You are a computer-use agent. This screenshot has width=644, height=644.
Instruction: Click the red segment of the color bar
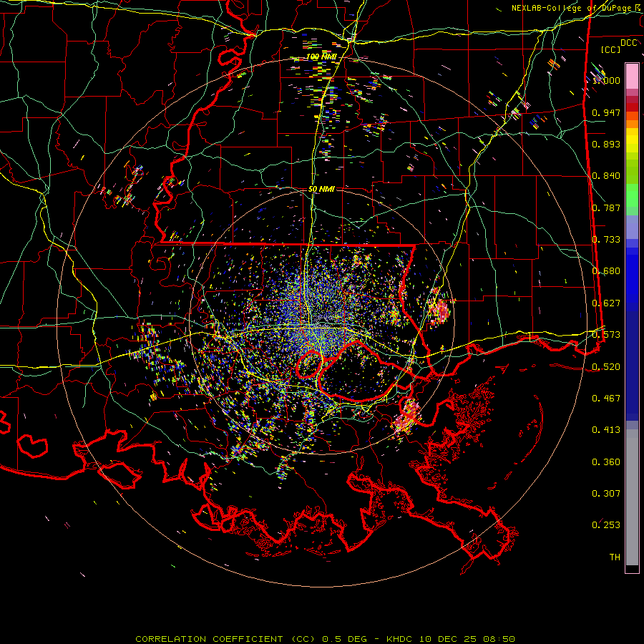pyautogui.click(x=632, y=107)
